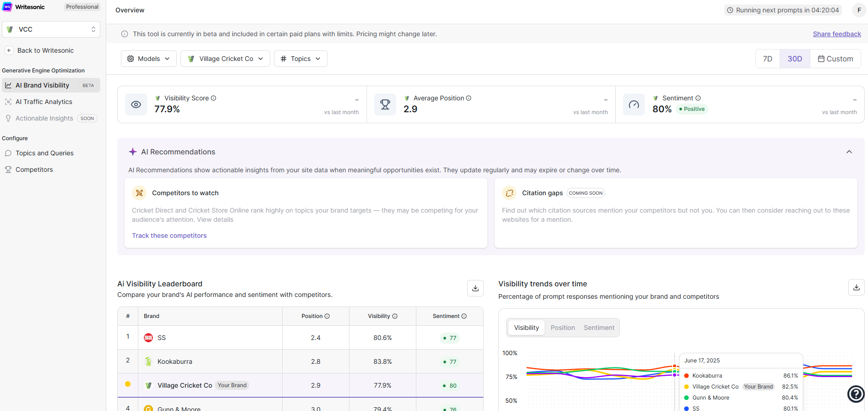
Task: Open Topics and Queries settings
Action: coord(51,153)
